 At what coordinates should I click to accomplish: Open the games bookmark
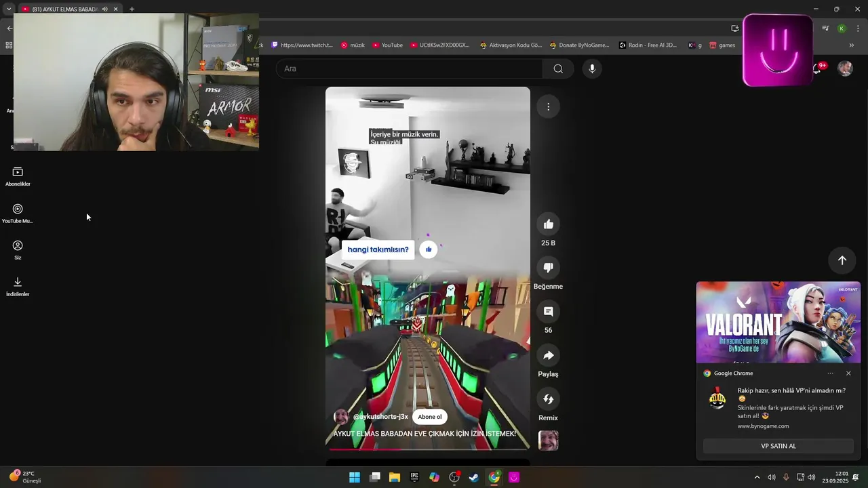pyautogui.click(x=722, y=45)
